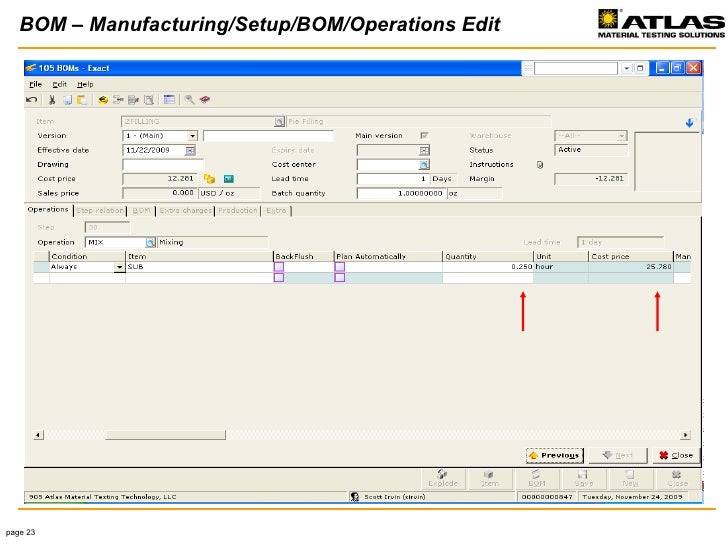The height and width of the screenshot is (546, 728).
Task: Click the magnifier search toolbar icon
Action: [189, 99]
